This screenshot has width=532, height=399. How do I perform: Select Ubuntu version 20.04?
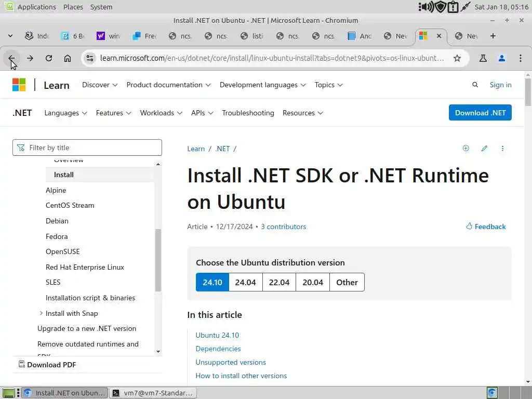[x=313, y=282]
